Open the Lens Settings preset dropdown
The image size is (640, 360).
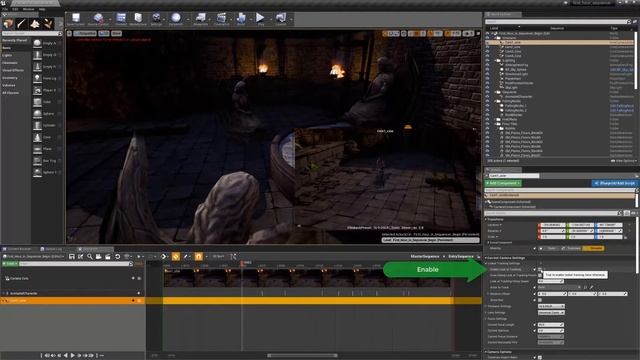click(551, 313)
